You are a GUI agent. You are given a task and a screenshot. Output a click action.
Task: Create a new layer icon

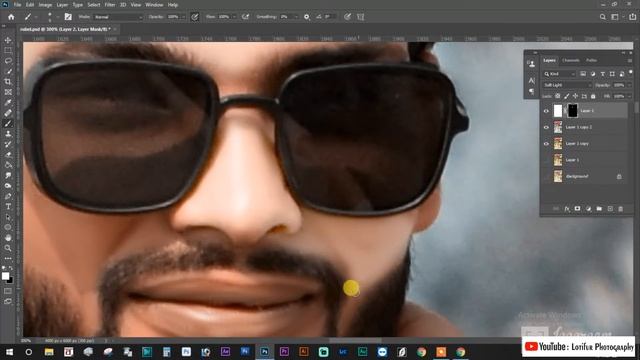[x=610, y=209]
